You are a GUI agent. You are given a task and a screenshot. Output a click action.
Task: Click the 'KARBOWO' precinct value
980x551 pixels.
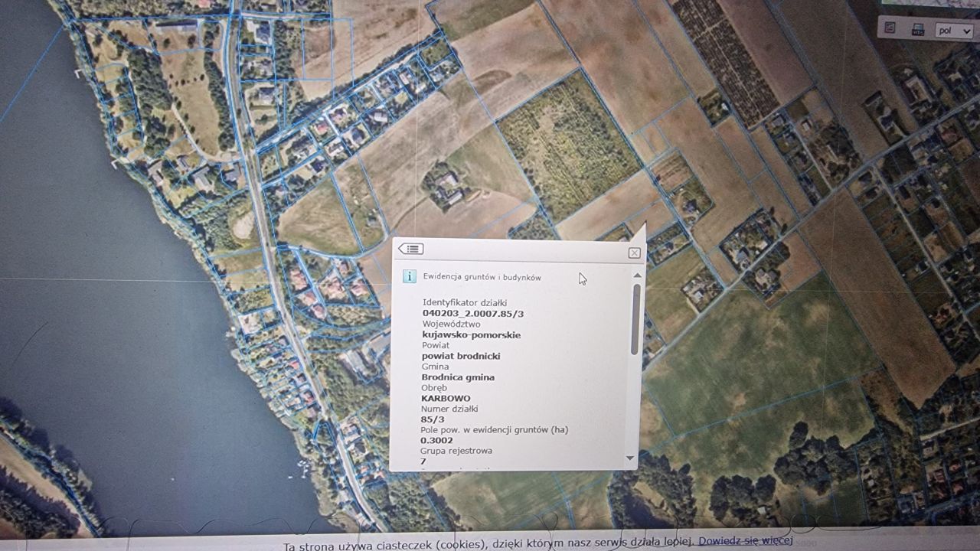[x=446, y=399]
